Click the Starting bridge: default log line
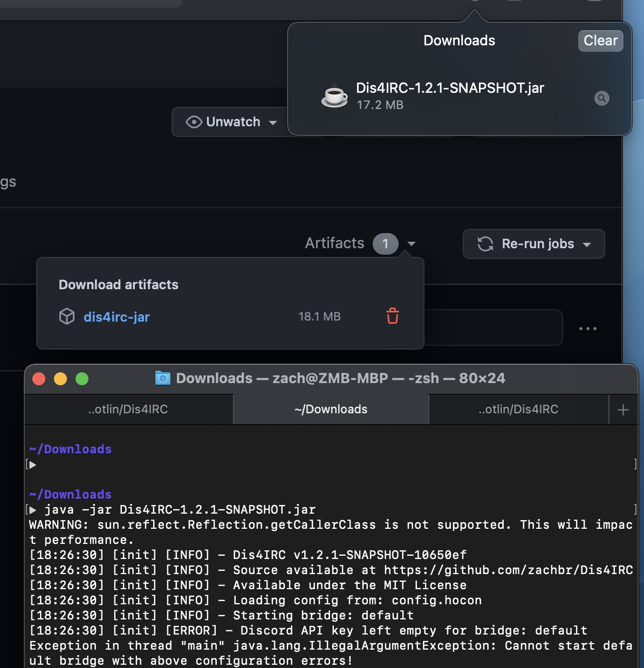The image size is (644, 668). [222, 615]
